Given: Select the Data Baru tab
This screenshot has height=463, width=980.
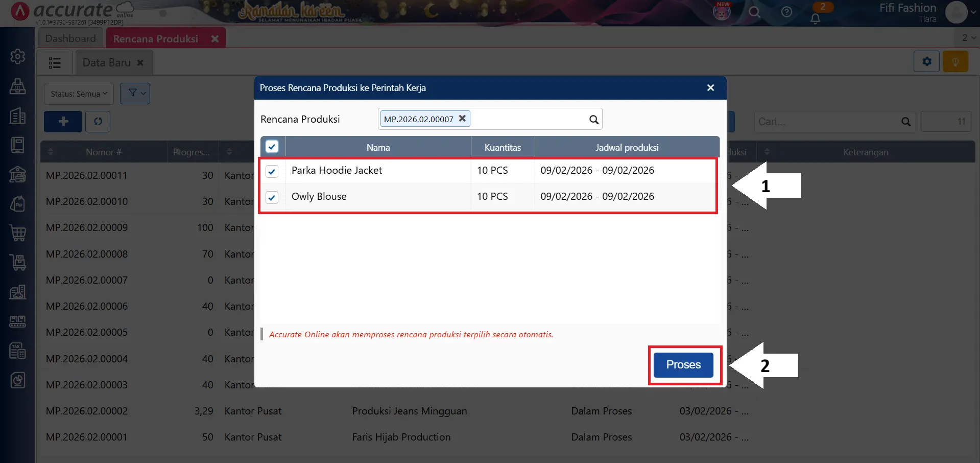Looking at the screenshot, I should point(107,63).
